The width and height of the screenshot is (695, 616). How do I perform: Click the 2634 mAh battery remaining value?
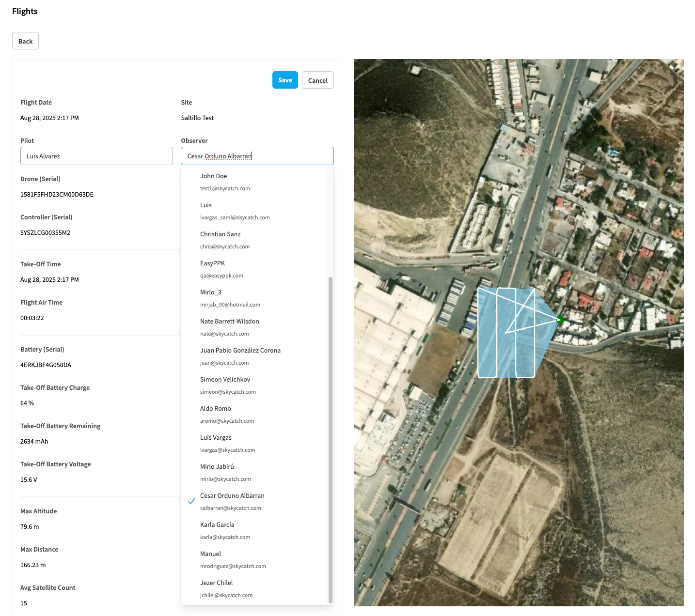(x=34, y=441)
